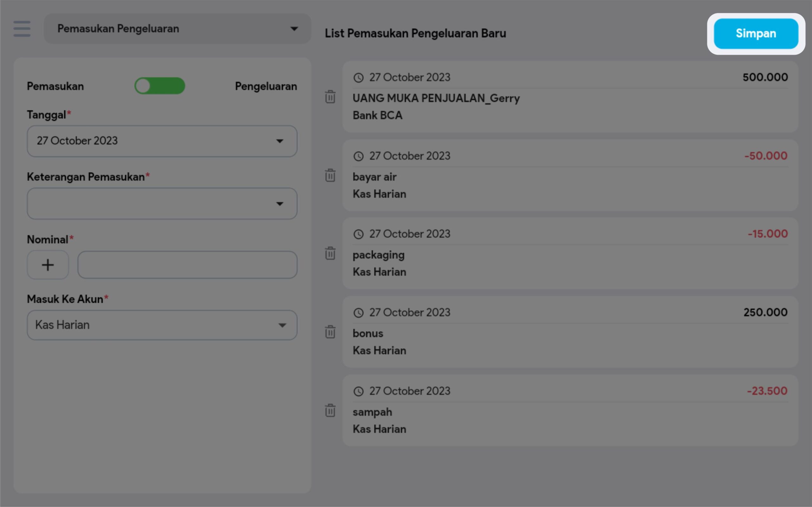Delete the UANG MUKA PENJUALAN_Gerry entry
This screenshot has height=507, width=812.
tap(330, 97)
